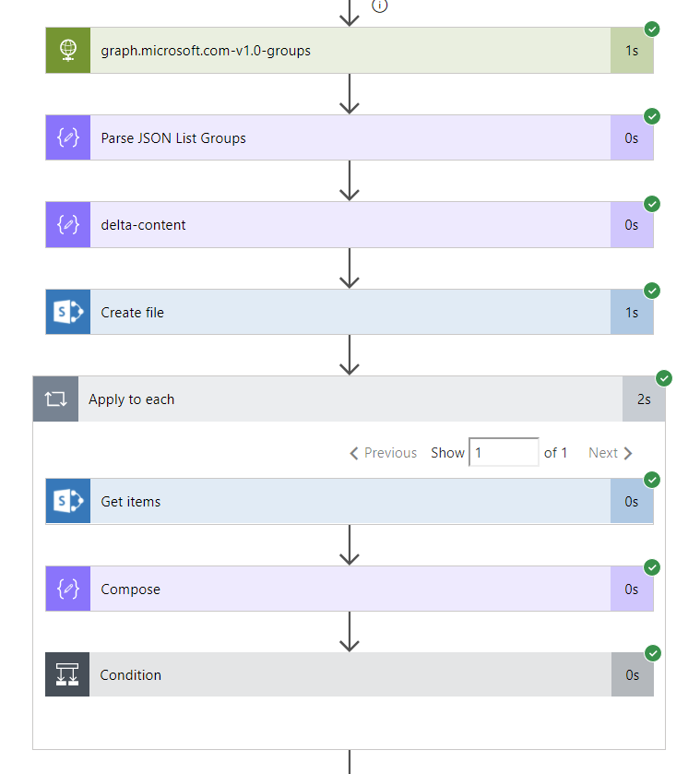Collapse the Apply to each header
Viewport: 700px width, 774px height.
tap(350, 399)
